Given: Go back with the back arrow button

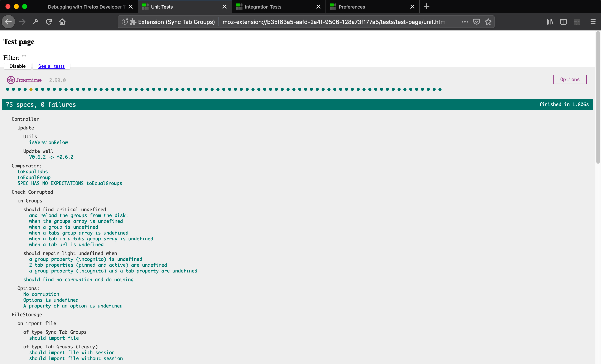Looking at the screenshot, I should [9, 22].
